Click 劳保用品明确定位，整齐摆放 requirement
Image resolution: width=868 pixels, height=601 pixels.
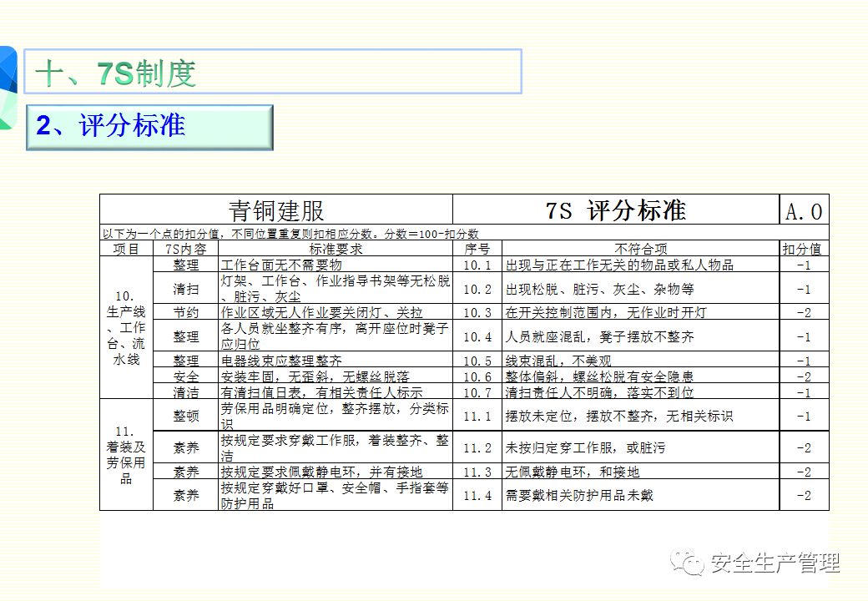[x=335, y=416]
